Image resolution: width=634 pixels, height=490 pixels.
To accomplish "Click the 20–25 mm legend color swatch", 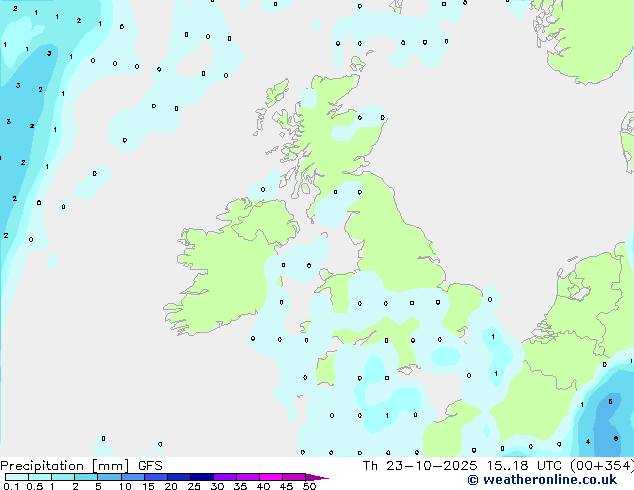I will 179,477.
